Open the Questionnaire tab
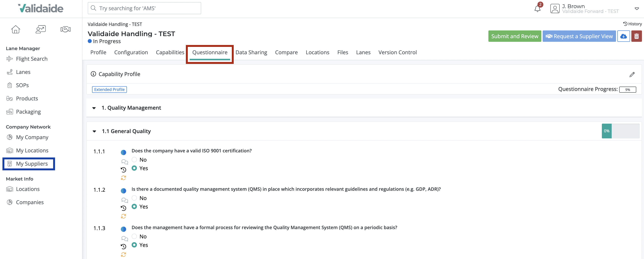644x259 pixels. (210, 52)
